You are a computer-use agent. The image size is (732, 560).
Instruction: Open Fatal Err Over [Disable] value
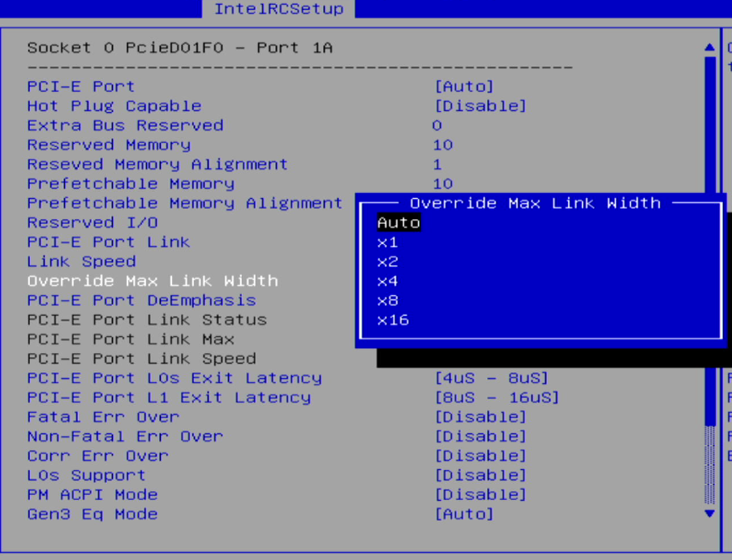480,417
